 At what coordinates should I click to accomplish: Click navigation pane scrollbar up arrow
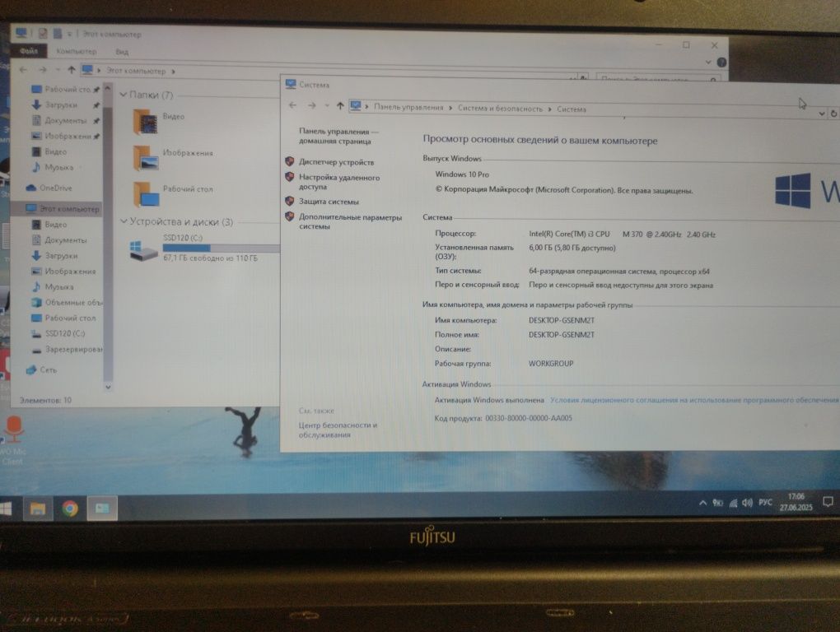point(108,88)
